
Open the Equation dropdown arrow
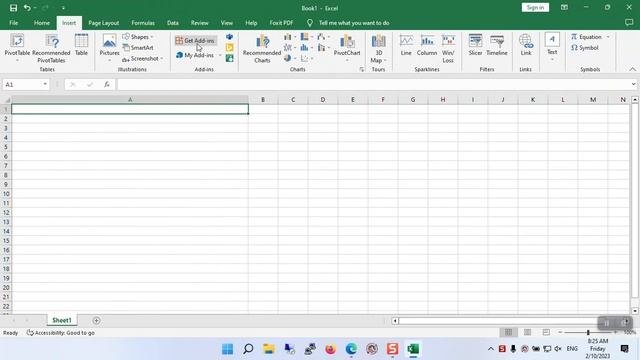pyautogui.click(x=608, y=37)
